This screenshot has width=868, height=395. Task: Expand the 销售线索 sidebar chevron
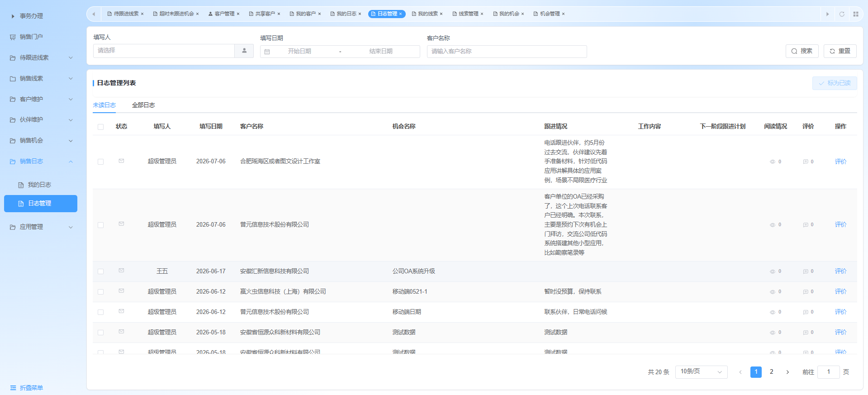(71, 79)
